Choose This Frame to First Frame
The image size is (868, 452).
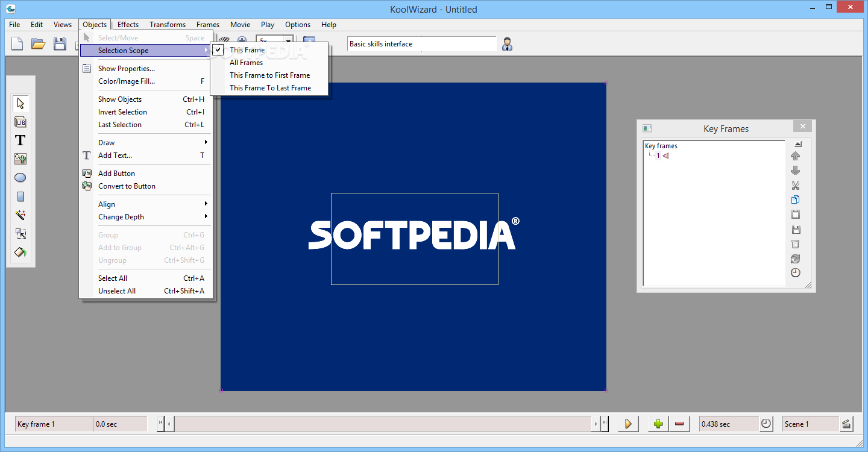click(x=269, y=75)
